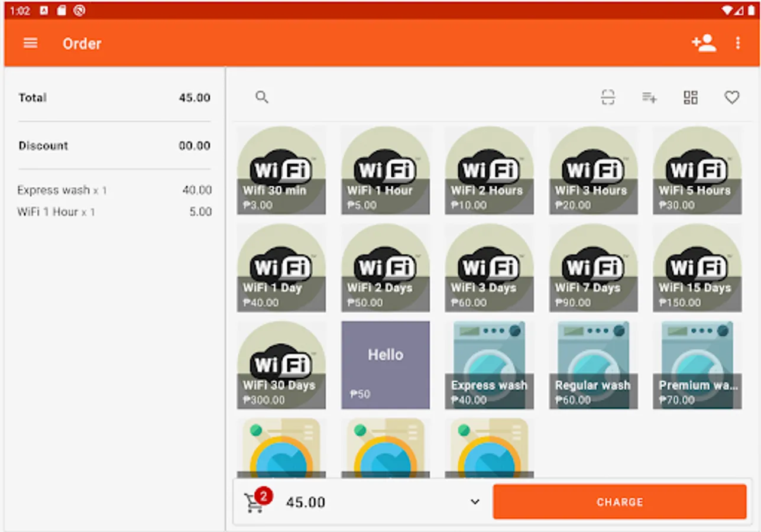Select the Wifi 30 min product
The image size is (761, 532).
(x=281, y=170)
